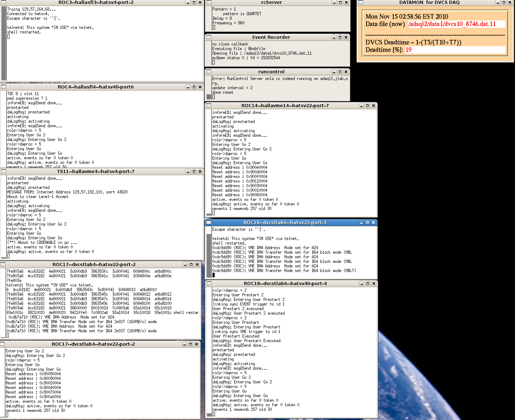
Task: Click 'Executing file : @bobfile' in Event Recorder
Action: 239,49
